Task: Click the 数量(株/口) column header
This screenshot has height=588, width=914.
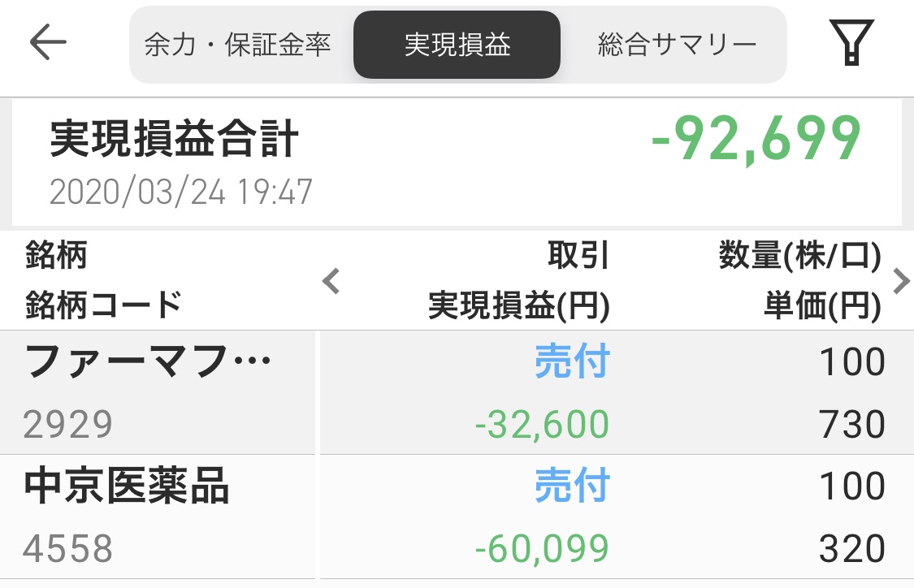Action: coord(799,255)
